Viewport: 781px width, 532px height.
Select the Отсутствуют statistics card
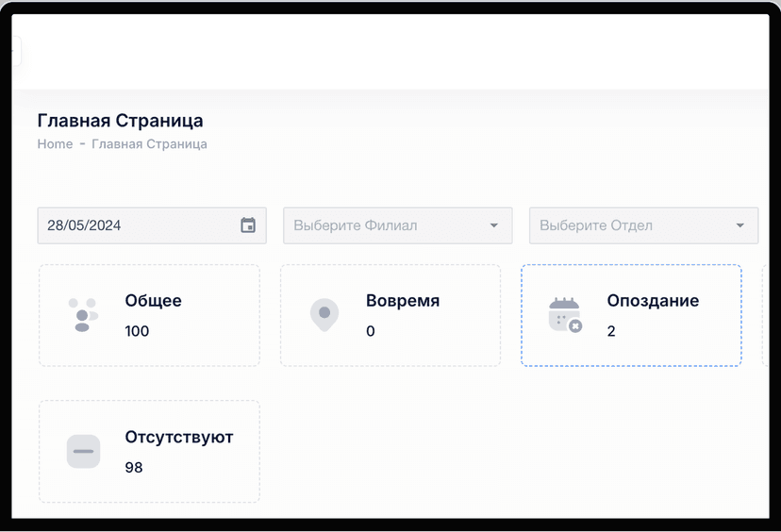click(149, 451)
